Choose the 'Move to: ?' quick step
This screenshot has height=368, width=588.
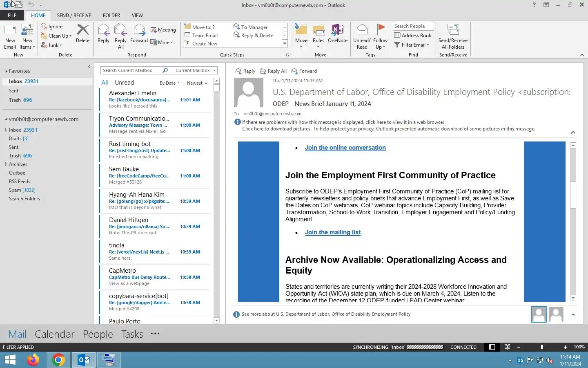click(203, 27)
